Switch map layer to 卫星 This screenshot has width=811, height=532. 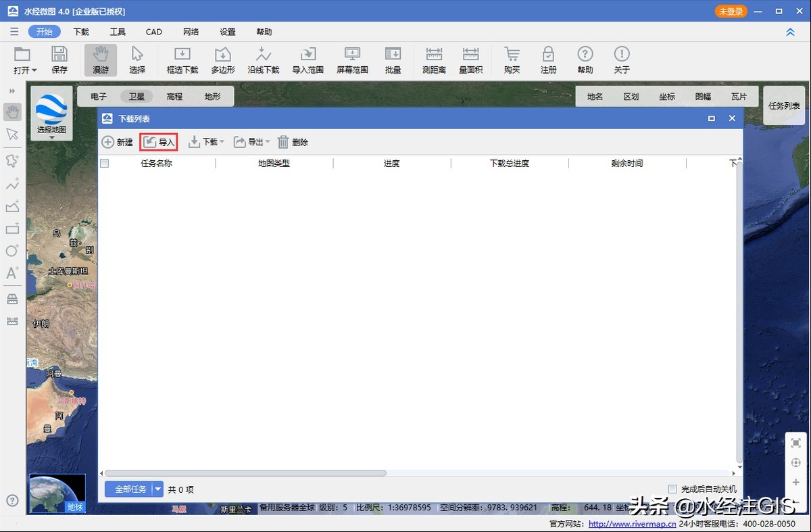[x=137, y=97]
